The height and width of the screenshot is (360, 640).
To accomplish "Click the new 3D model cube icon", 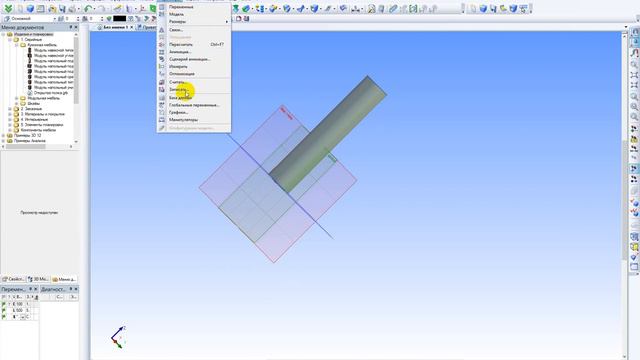I will tap(30, 8).
